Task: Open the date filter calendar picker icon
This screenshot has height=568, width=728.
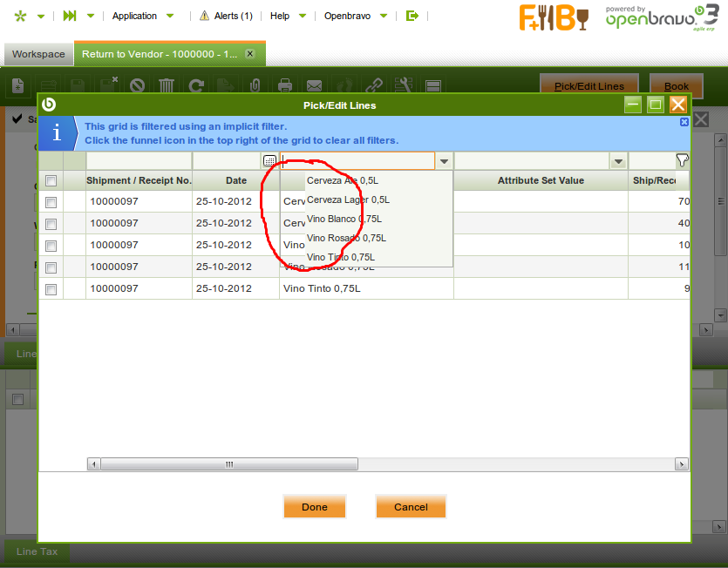Action: click(269, 161)
